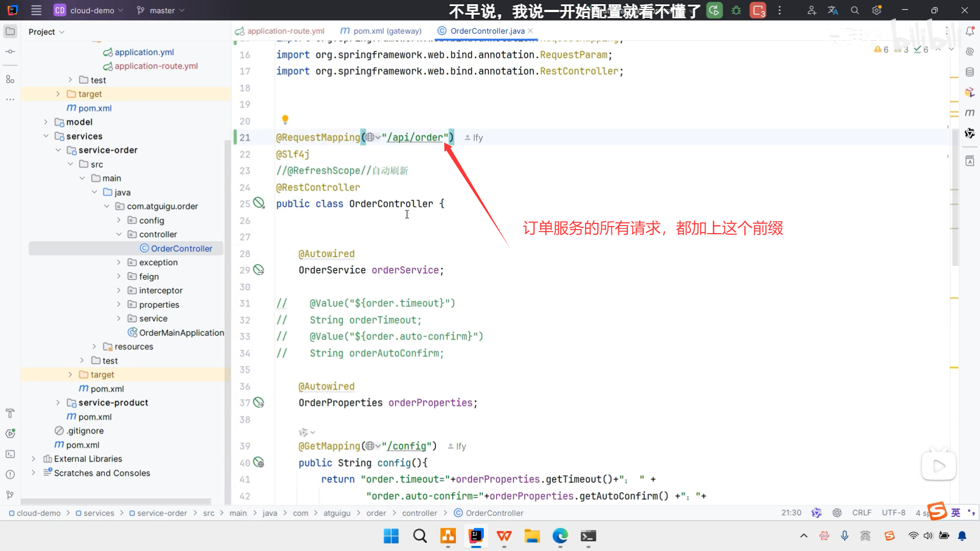Select OrderMainApplication in project tree
Screen dimensions: 980x551
[181, 333]
